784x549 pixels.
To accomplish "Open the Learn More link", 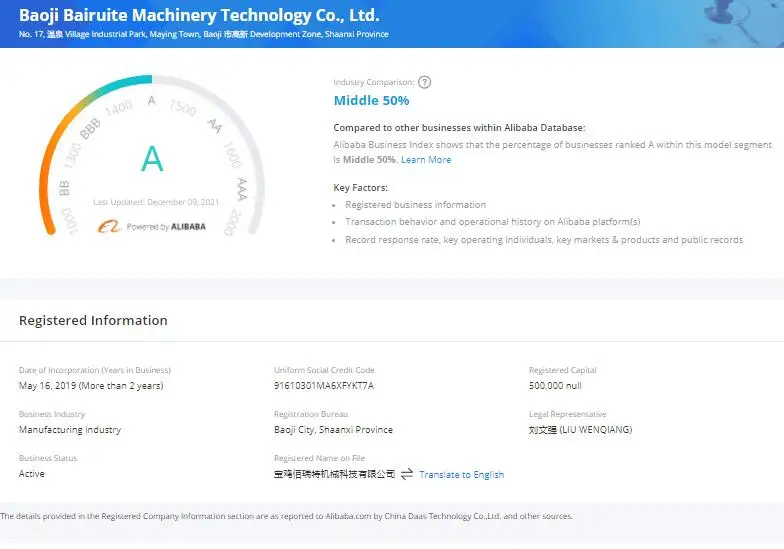I will tap(426, 160).
